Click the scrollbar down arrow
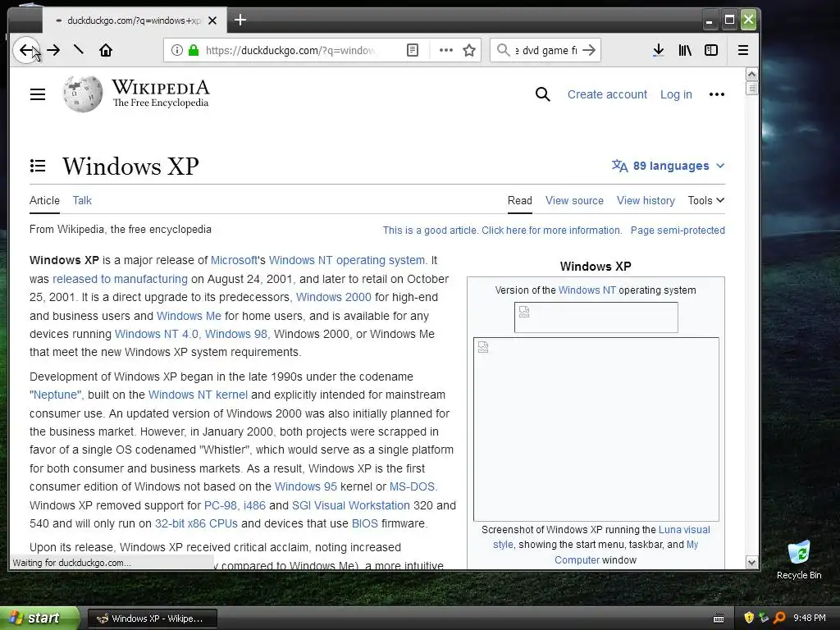Screen dimensions: 840x630 pos(751,563)
